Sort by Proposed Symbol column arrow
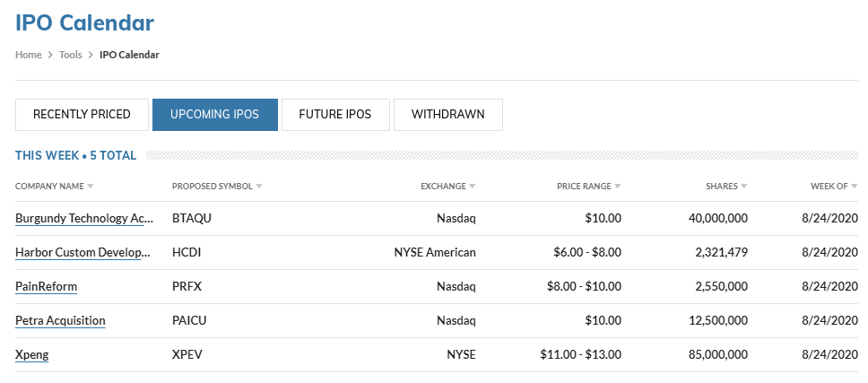This screenshot has width=868, height=383. 259,187
